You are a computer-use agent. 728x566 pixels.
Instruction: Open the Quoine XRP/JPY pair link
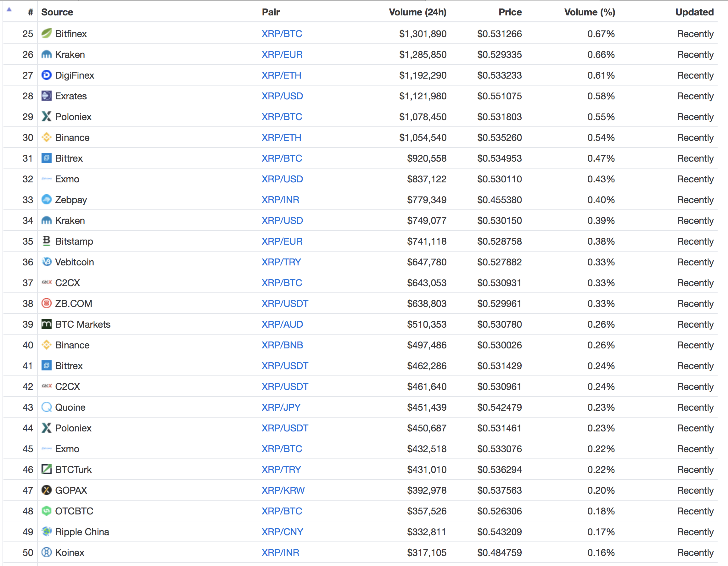(x=281, y=408)
